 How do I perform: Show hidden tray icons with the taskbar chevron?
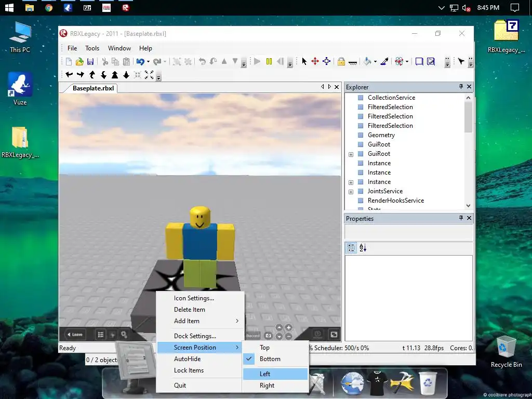pyautogui.click(x=441, y=7)
